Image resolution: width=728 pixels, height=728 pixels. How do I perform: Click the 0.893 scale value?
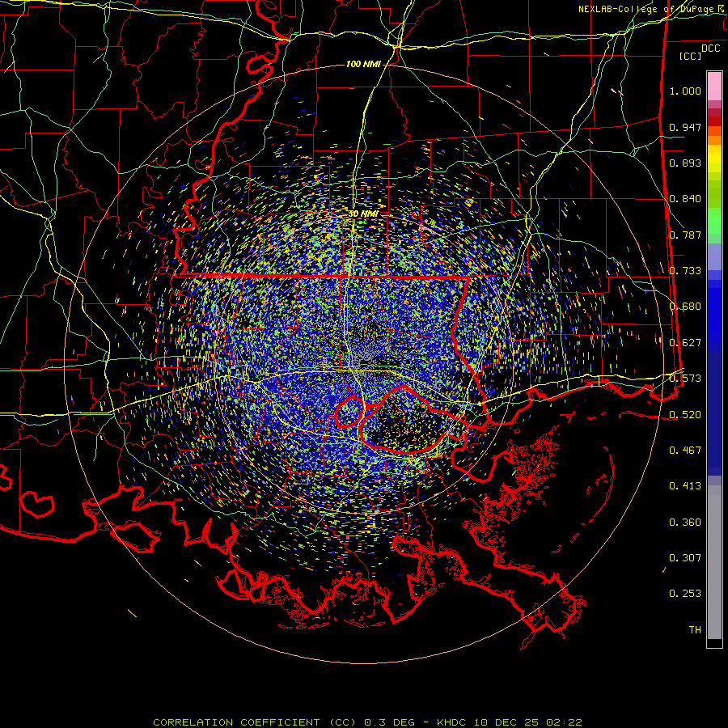[x=685, y=163]
